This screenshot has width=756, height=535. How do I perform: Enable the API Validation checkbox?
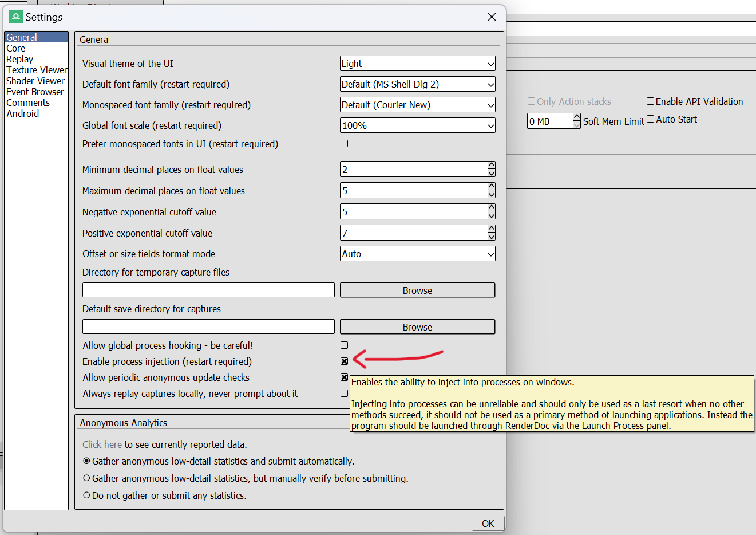650,101
